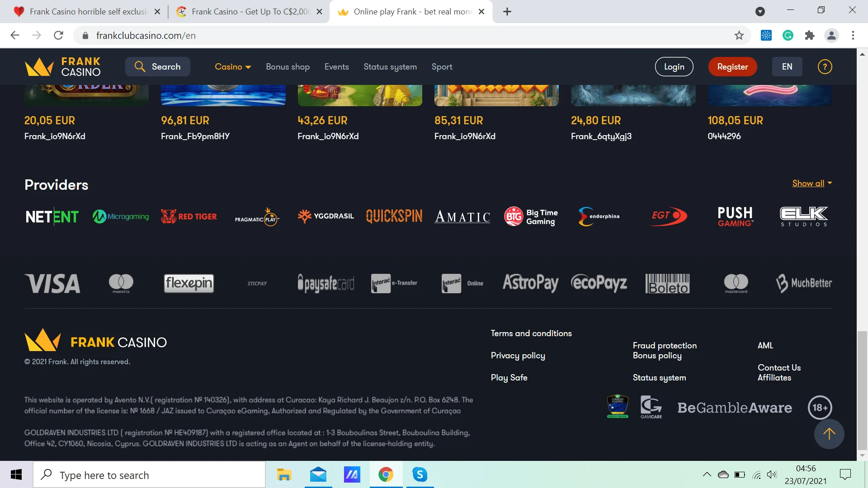Open the help question mark icon
Image resolution: width=868 pixels, height=488 pixels.
click(825, 67)
